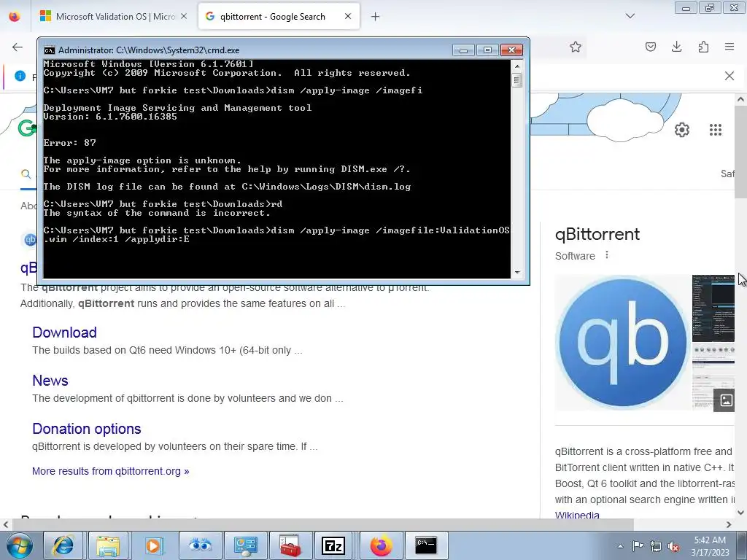
Task: Click the qBittorrent knowledge panel title
Action: coord(597,234)
